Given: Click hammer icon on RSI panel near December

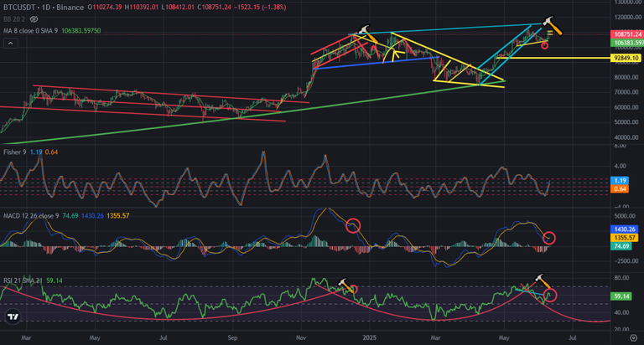Looking at the screenshot, I should [x=345, y=285].
